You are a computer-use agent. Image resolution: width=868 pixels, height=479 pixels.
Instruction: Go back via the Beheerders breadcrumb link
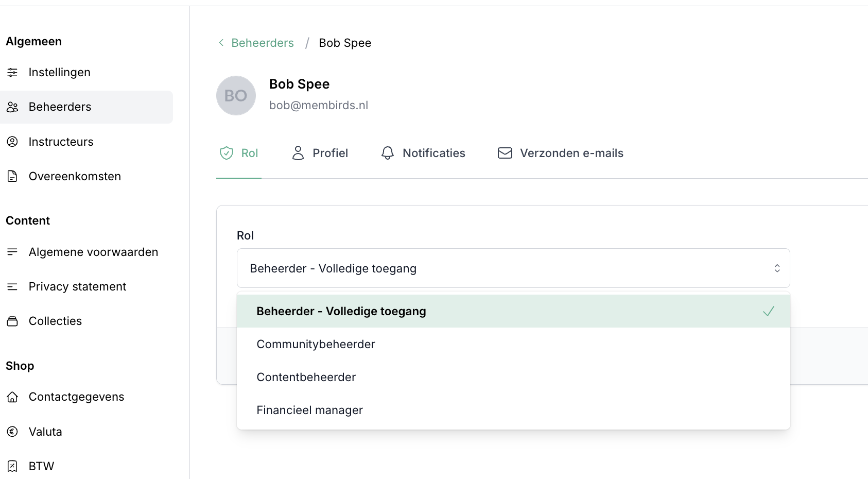coord(263,43)
